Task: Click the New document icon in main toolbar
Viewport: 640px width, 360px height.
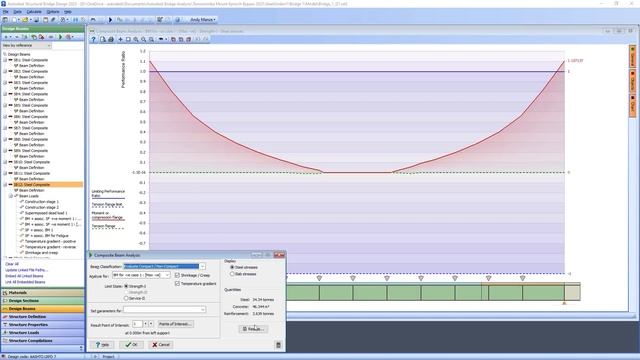Action: tap(14, 20)
